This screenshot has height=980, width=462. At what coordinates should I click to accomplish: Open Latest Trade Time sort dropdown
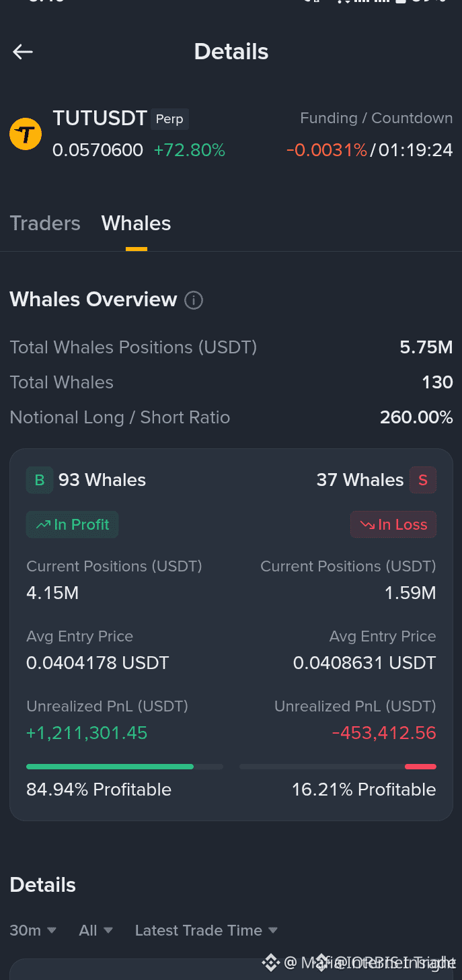(x=206, y=930)
